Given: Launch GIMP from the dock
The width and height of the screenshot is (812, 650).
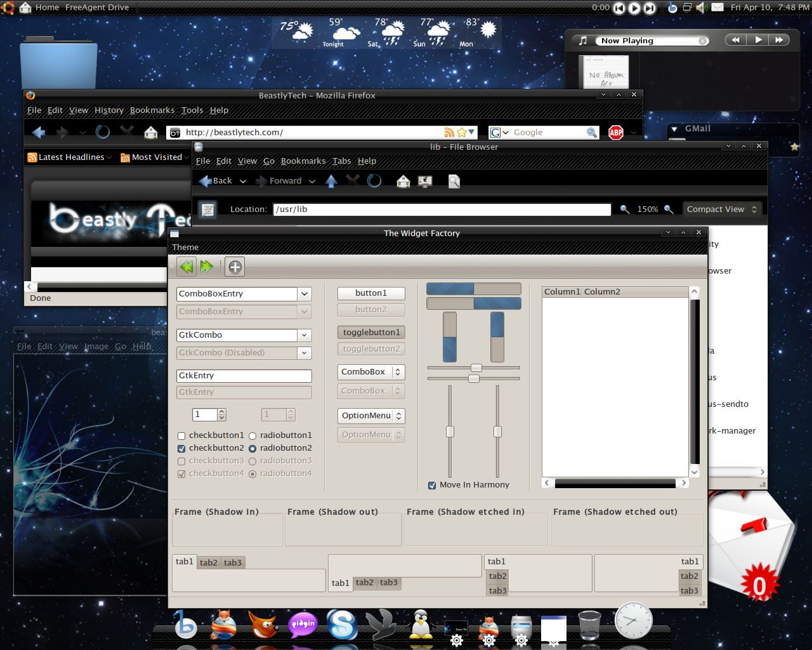Looking at the screenshot, I should (x=263, y=624).
